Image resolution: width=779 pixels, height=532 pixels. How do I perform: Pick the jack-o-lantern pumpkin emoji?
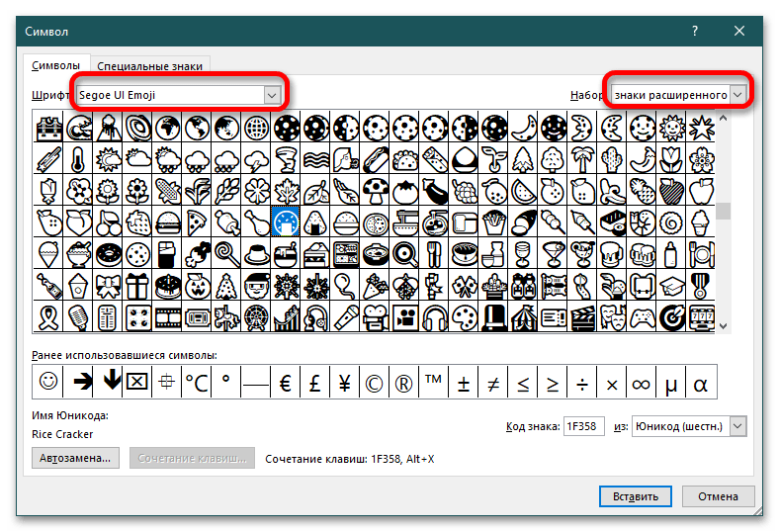197,286
